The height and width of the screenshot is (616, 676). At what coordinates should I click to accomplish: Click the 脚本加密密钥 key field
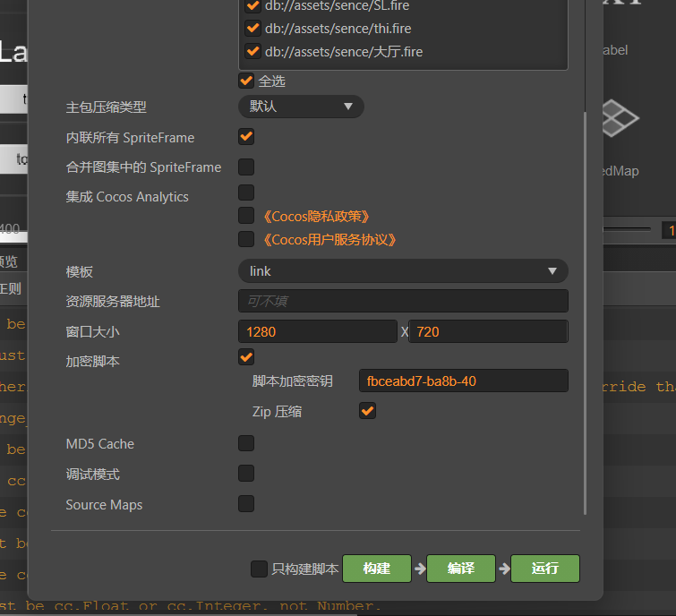click(464, 381)
